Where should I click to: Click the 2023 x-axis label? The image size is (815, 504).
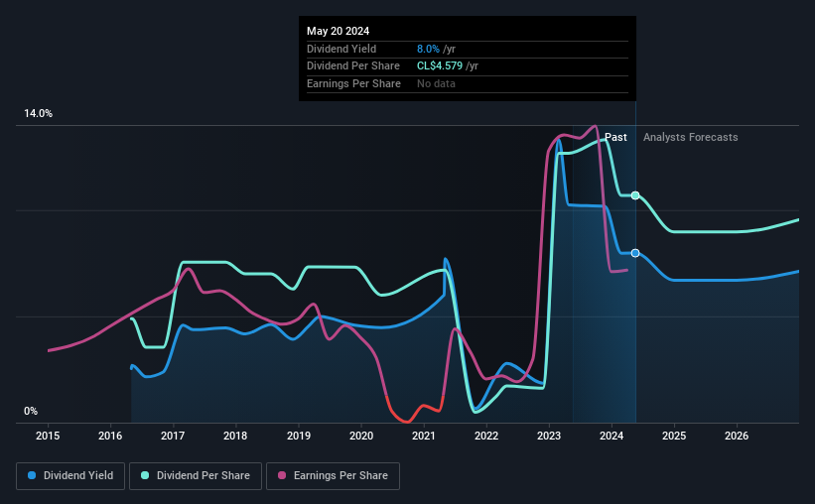pos(549,436)
